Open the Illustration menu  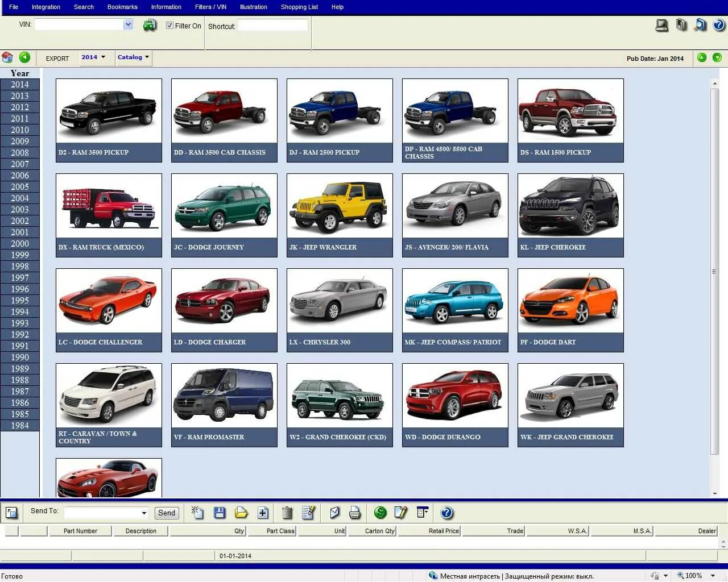click(x=254, y=7)
